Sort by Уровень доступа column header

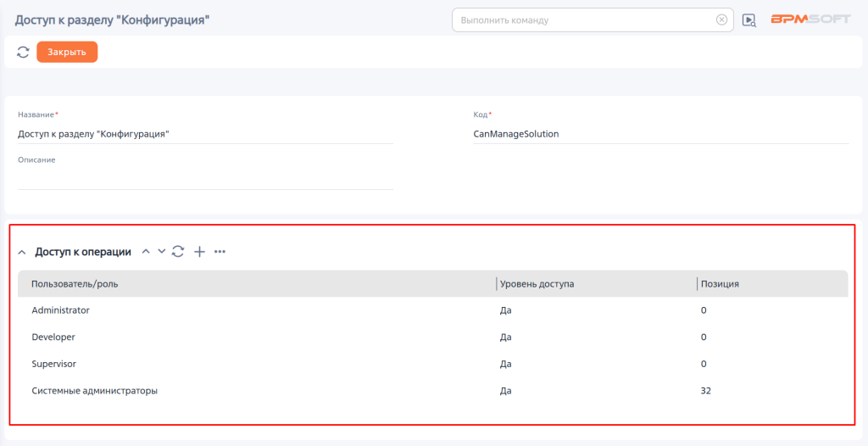(537, 284)
